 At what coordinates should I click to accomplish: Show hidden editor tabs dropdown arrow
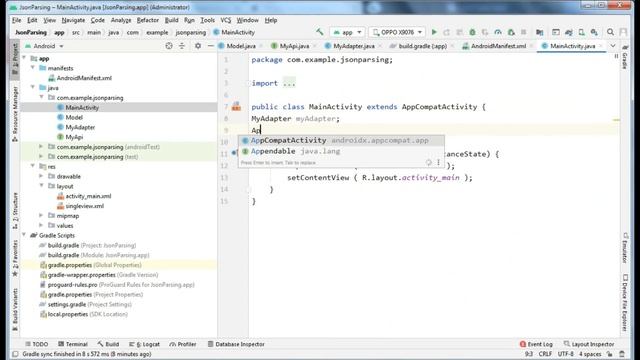pyautogui.click(x=613, y=46)
